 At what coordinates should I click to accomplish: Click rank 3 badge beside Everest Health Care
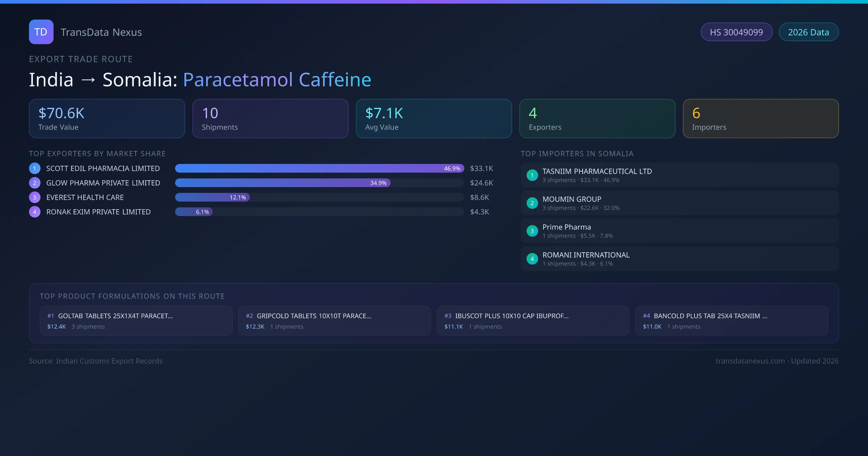coord(35,197)
